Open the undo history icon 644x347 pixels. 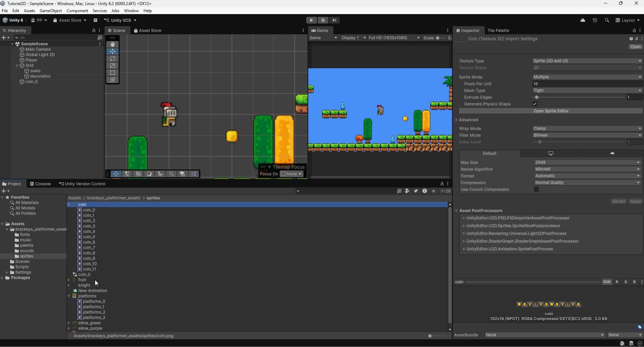(595, 20)
